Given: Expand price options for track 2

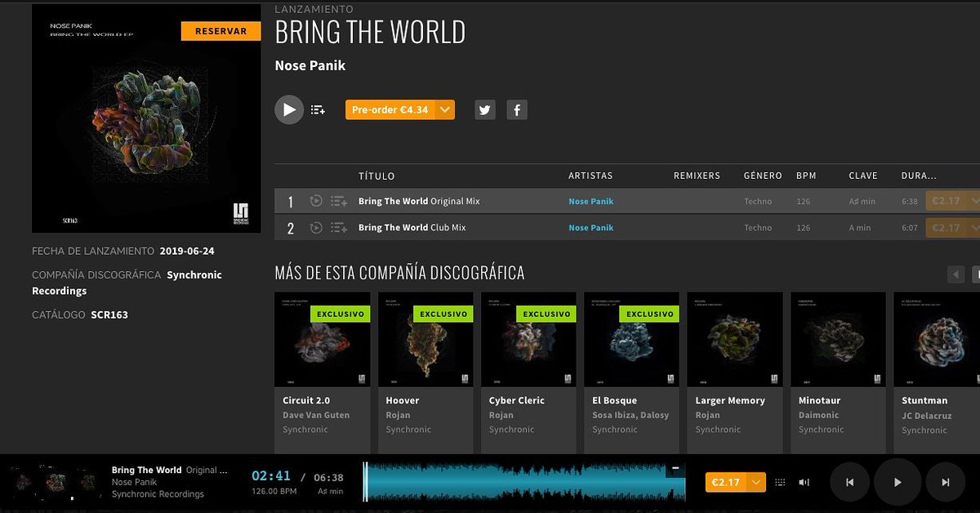Looking at the screenshot, I should pos(973,228).
